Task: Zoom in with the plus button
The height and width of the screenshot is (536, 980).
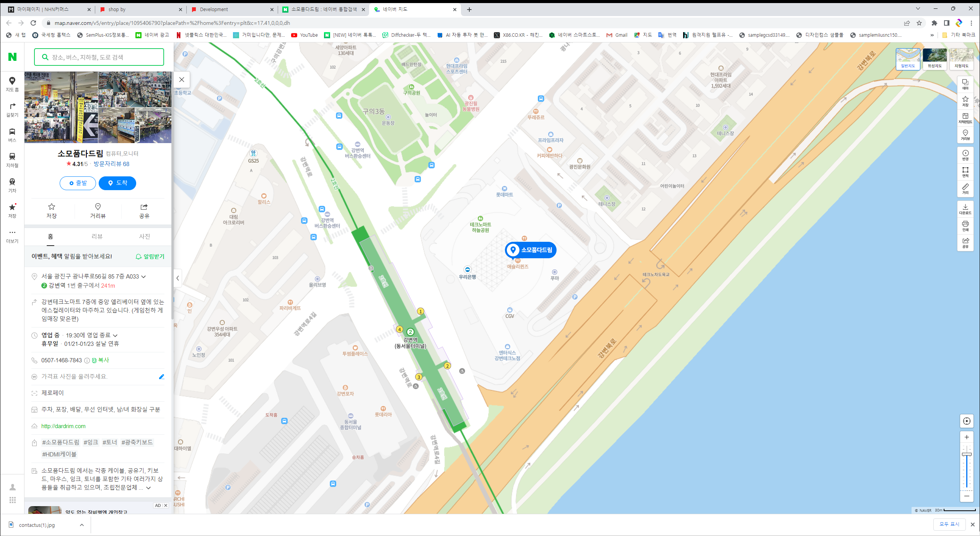Action: click(x=967, y=437)
